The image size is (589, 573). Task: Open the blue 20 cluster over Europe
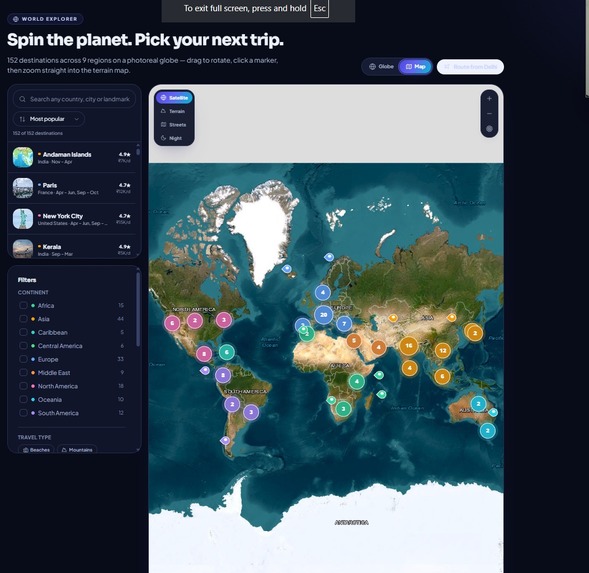pyautogui.click(x=323, y=315)
